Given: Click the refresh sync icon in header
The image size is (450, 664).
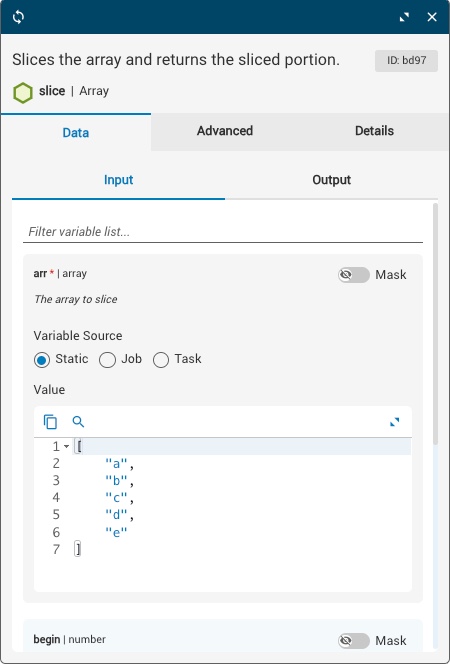Looking at the screenshot, I should point(18,17).
